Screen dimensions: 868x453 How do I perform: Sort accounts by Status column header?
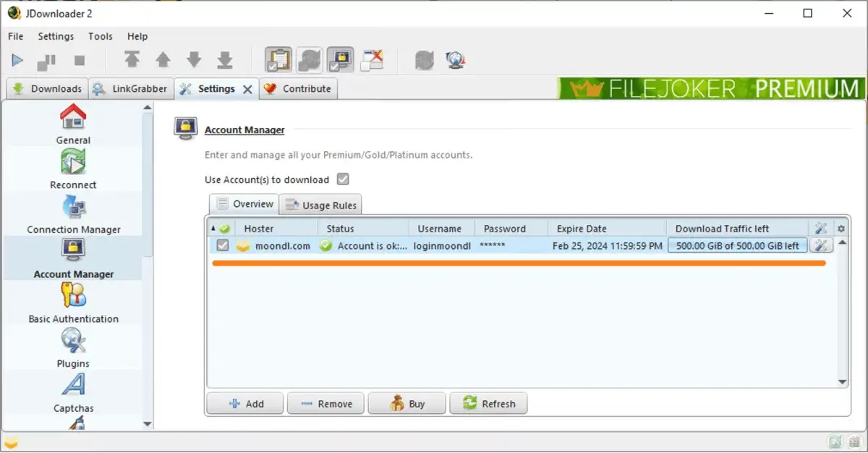pyautogui.click(x=363, y=228)
